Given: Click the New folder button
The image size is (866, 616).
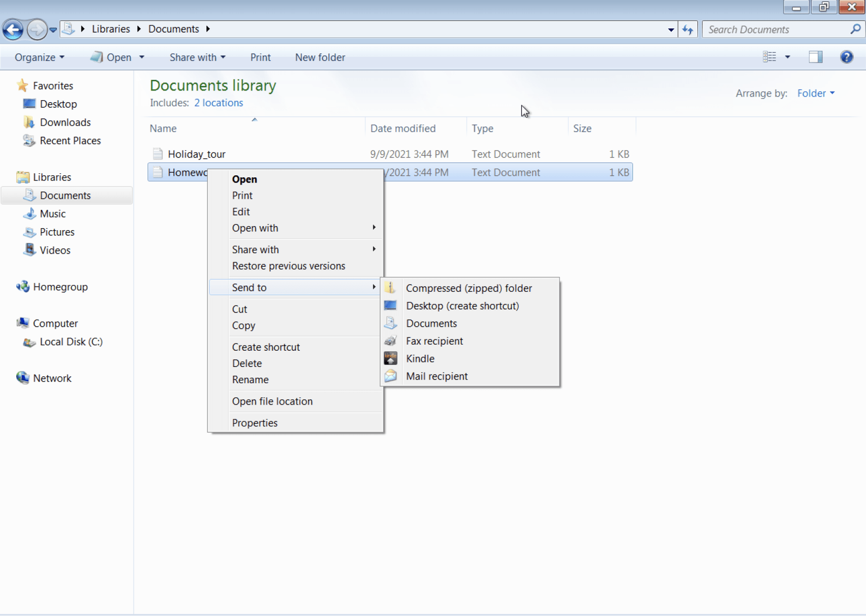Looking at the screenshot, I should pyautogui.click(x=320, y=57).
